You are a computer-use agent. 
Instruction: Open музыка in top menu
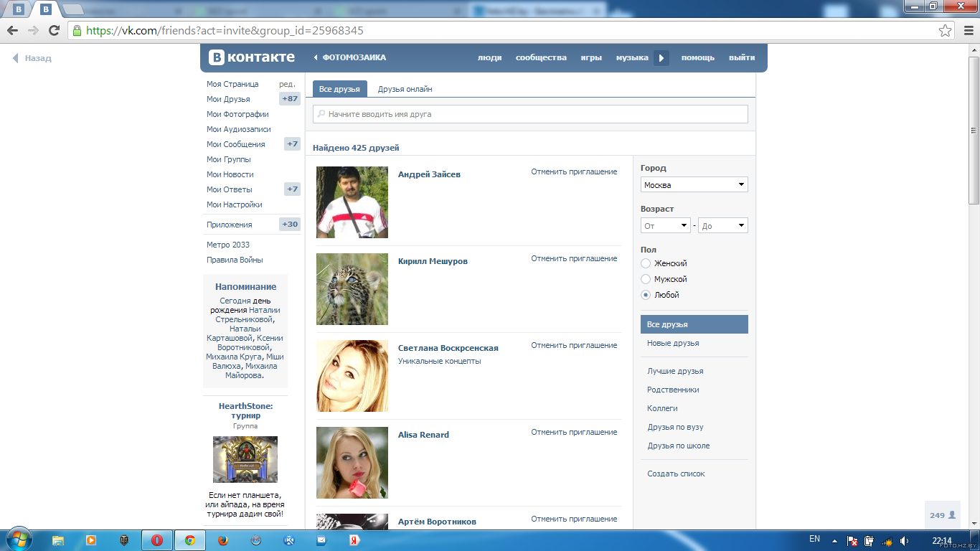(632, 57)
